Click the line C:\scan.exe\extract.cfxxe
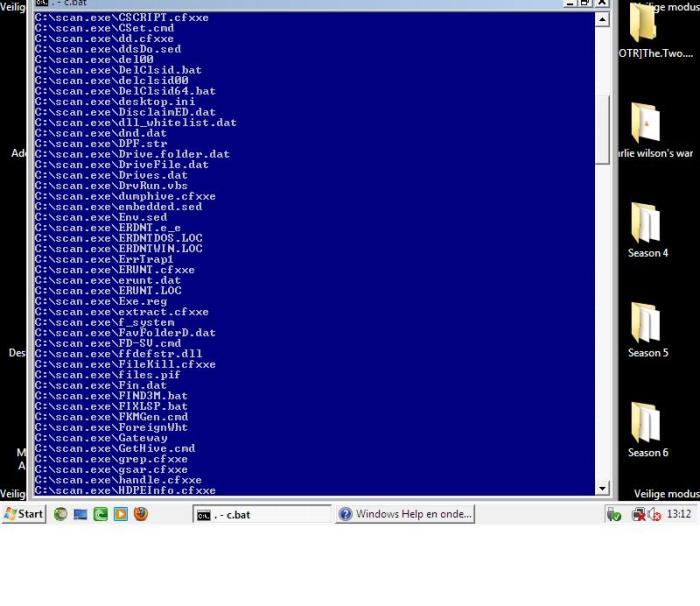 click(x=122, y=312)
